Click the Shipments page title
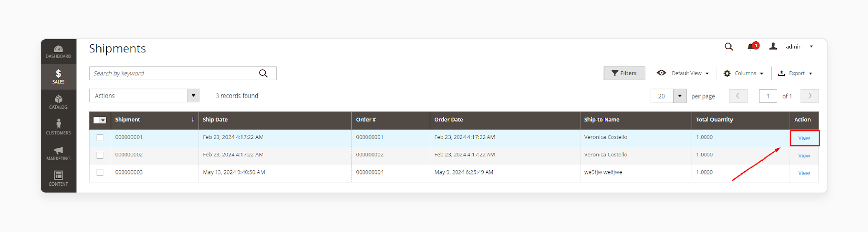The image size is (868, 232). coord(117,49)
